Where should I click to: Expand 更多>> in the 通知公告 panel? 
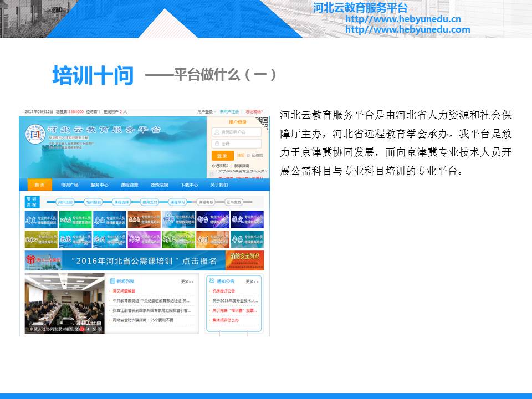click(x=252, y=282)
